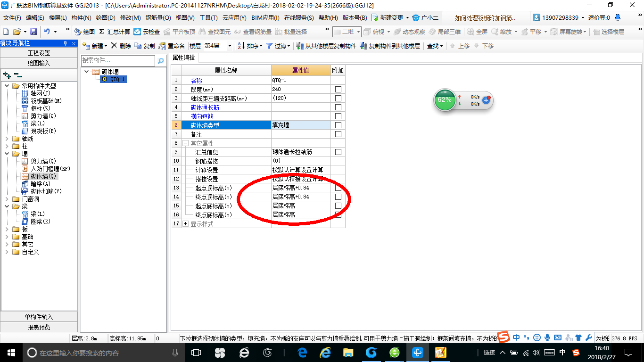Click the 填充墙 value cell

[x=301, y=125]
